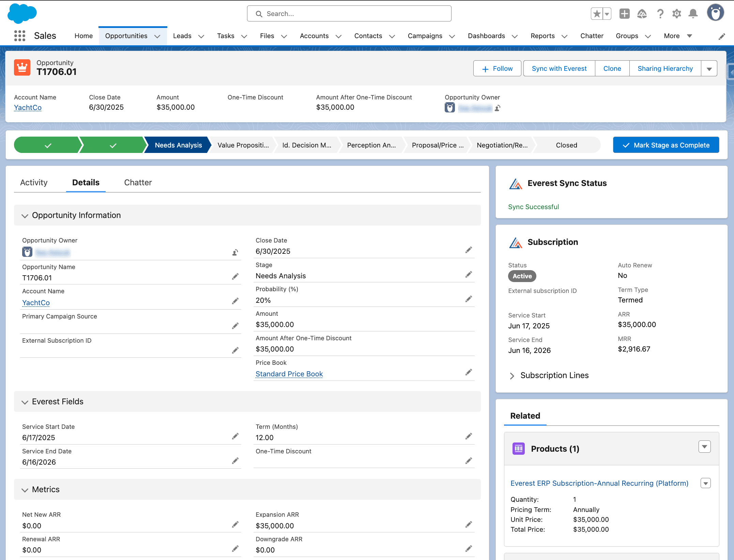Change owner icon in highlights panel
The image size is (734, 560).
[x=498, y=108]
